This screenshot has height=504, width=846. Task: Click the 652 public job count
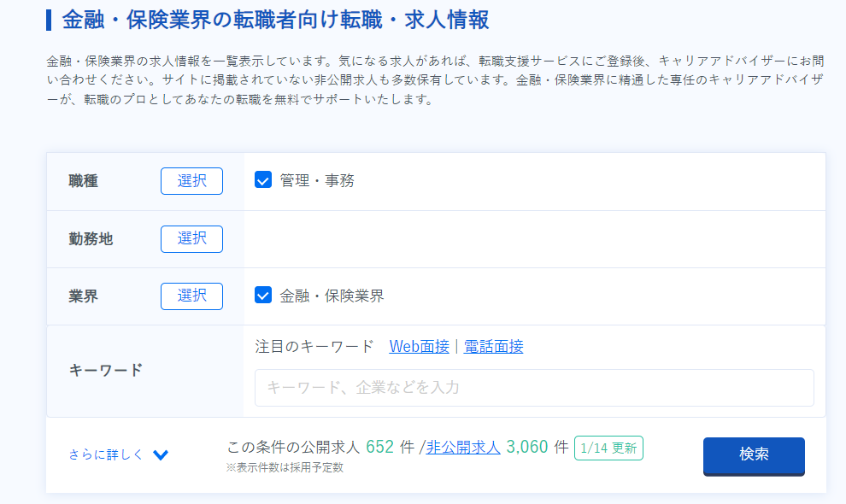(379, 447)
